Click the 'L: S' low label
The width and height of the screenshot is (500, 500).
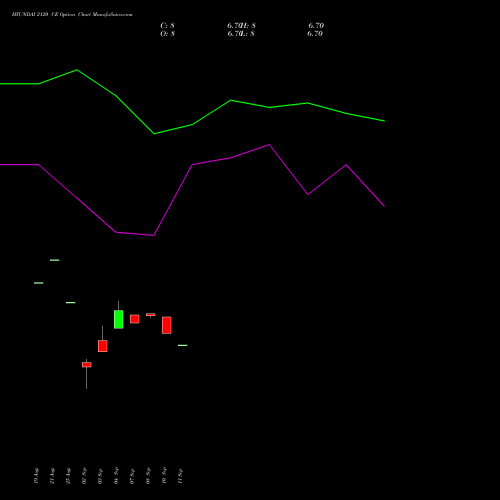247,34
